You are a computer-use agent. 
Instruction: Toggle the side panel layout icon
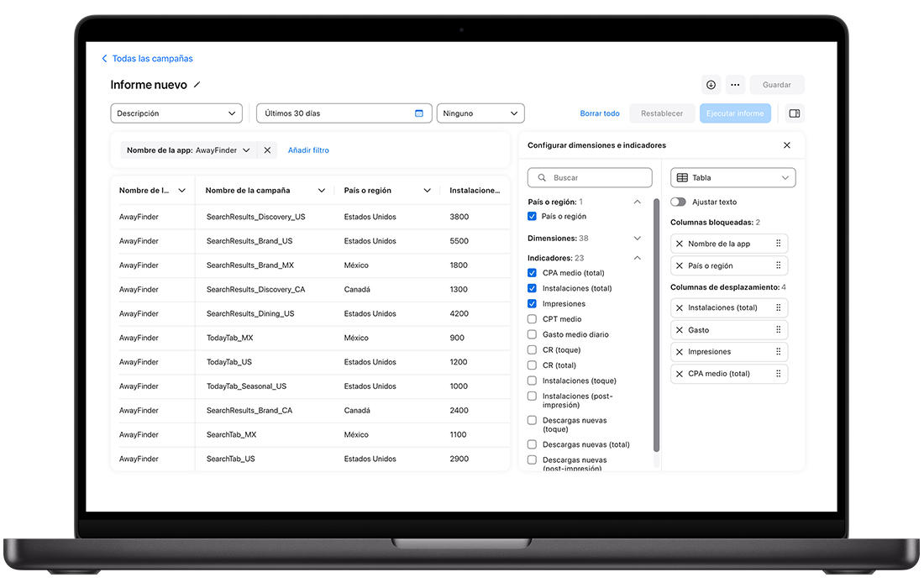pyautogui.click(x=795, y=113)
